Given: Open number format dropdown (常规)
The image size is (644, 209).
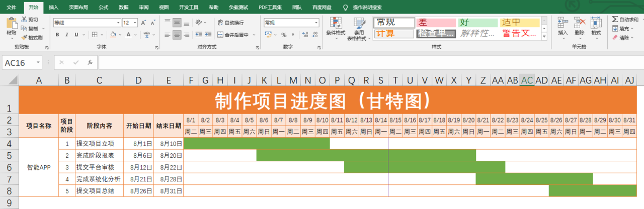Looking at the screenshot, I should [316, 23].
